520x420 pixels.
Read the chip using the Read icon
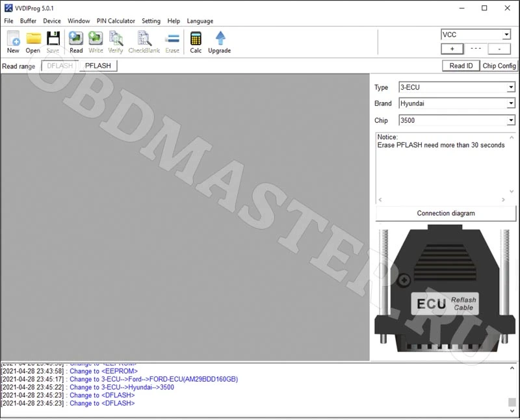pyautogui.click(x=76, y=42)
